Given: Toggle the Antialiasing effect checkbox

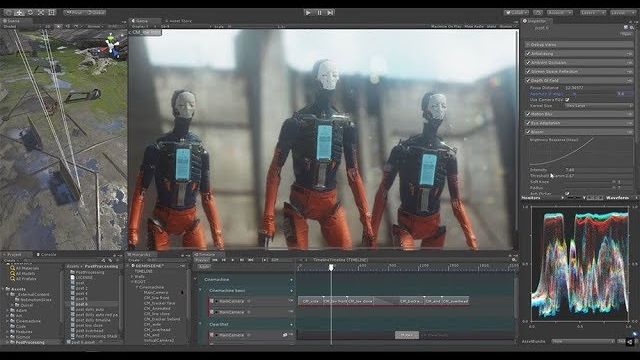Looking at the screenshot, I should 528,53.
